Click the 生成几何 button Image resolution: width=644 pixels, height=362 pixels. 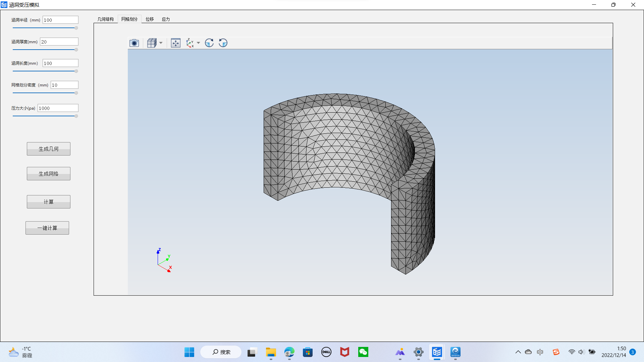pos(49,149)
